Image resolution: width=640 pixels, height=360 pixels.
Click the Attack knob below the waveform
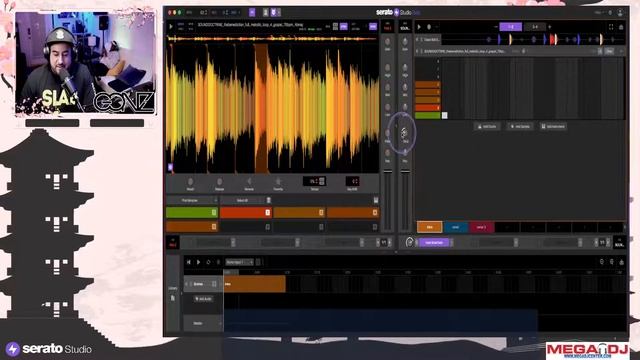tap(190, 182)
